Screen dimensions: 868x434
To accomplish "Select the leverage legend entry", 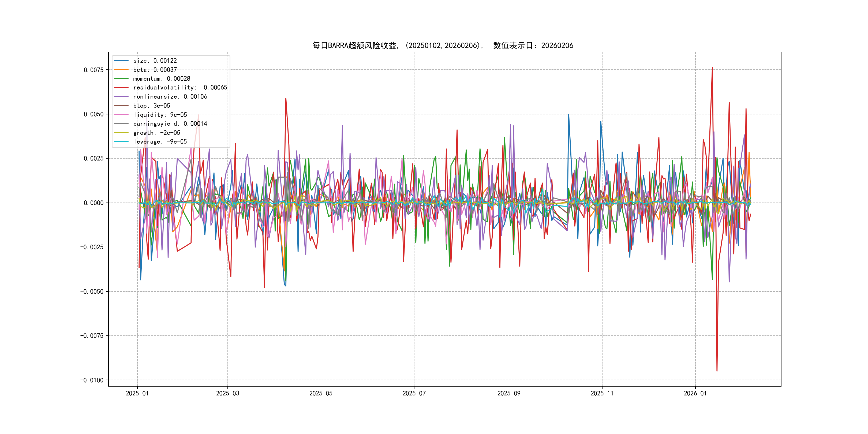I will pos(160,141).
